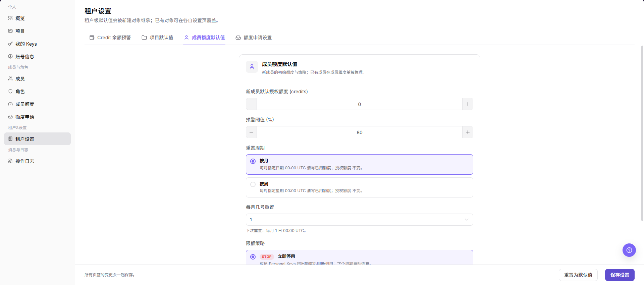Open 操作日志 in the sidebar
The height and width of the screenshot is (285, 644).
tap(37, 161)
